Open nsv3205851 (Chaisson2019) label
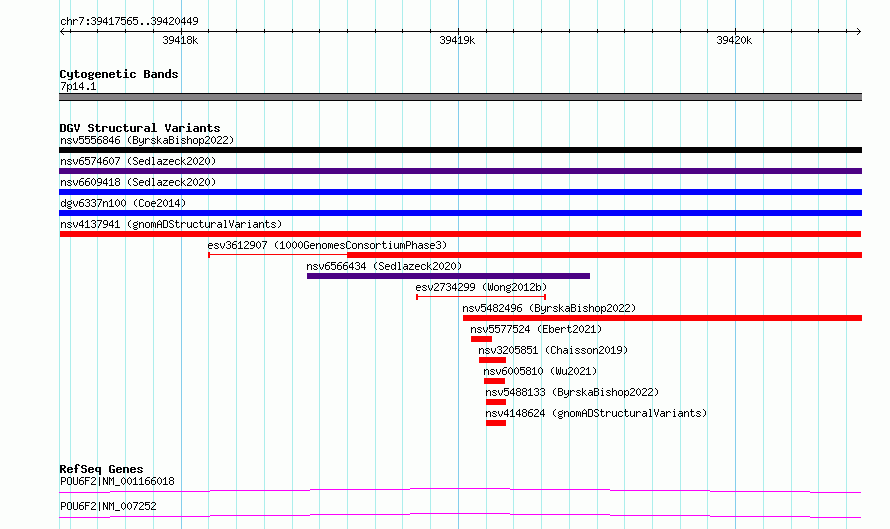 [553, 350]
